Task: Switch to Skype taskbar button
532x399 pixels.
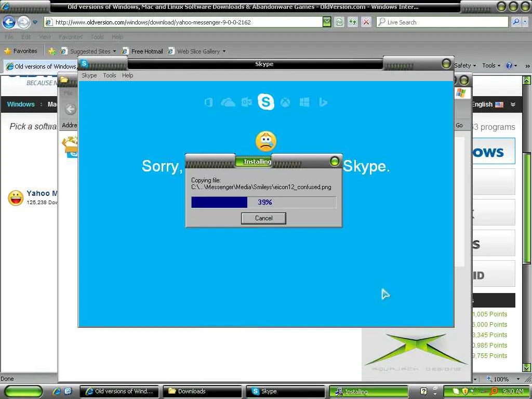Action: (285, 392)
